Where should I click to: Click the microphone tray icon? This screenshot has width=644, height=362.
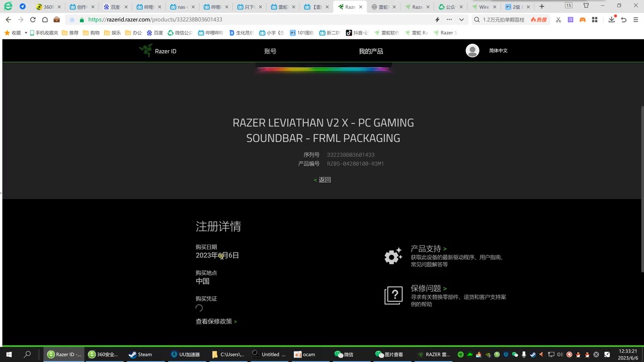[x=524, y=354]
